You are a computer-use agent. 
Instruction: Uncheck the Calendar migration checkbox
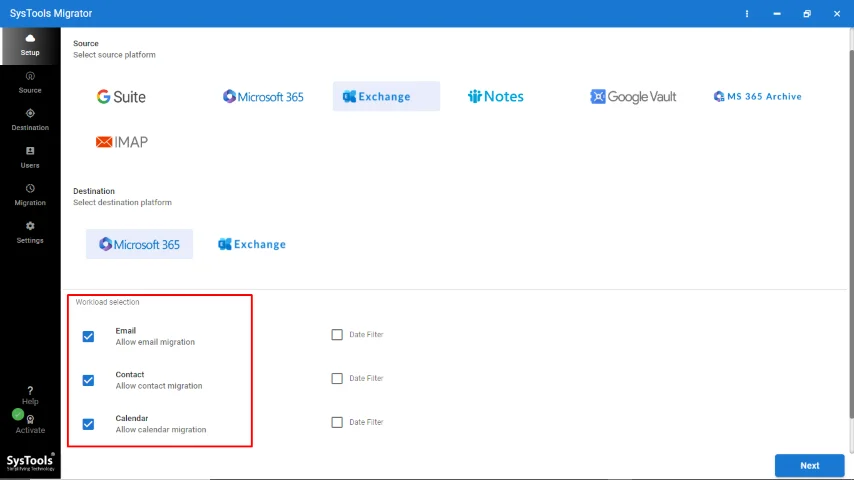point(88,424)
